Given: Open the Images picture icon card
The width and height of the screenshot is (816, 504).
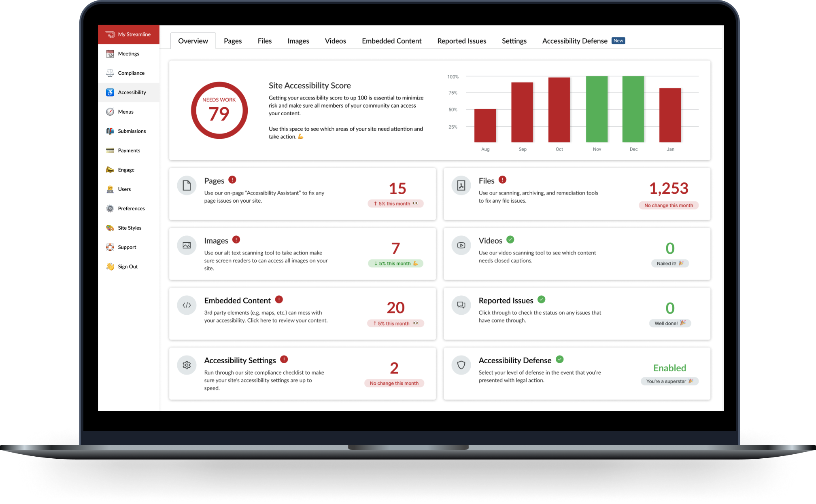Looking at the screenshot, I should 187,246.
